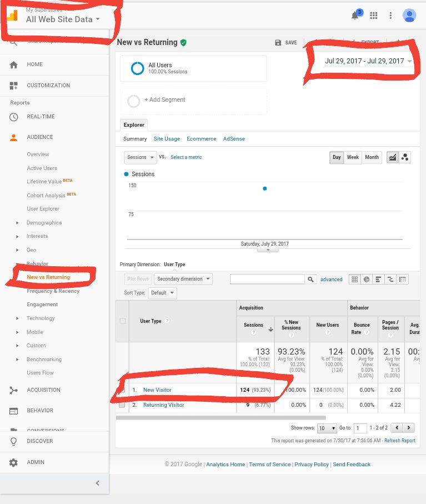Viewport: 426px width, 504px height.
Task: Select the data table view icon
Action: [x=355, y=280]
